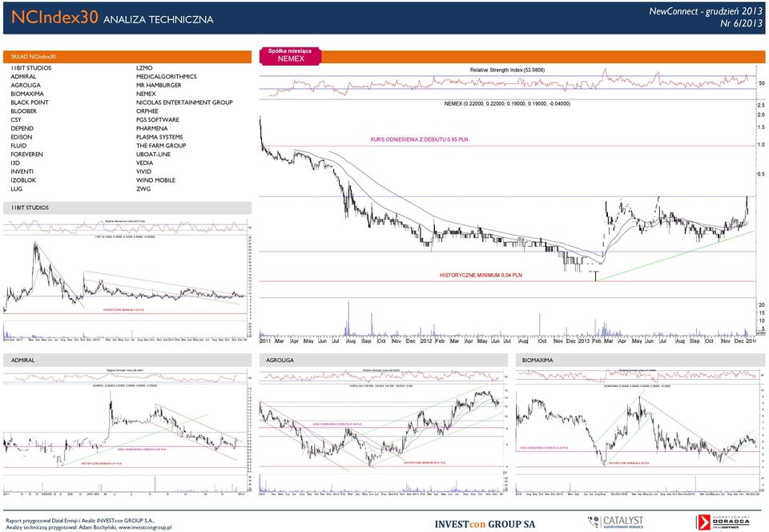The image size is (769, 532).
Task: Click VEDIA company name
Action: (145, 163)
